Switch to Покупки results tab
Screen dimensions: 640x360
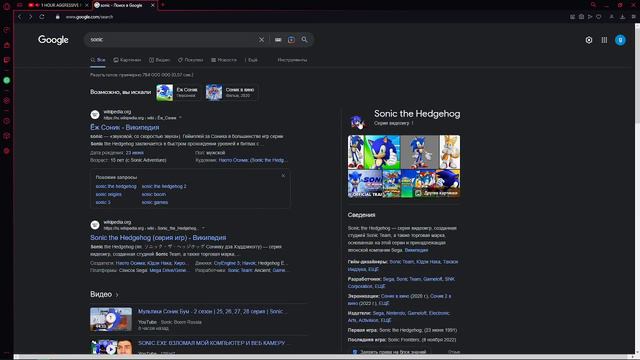[190, 60]
